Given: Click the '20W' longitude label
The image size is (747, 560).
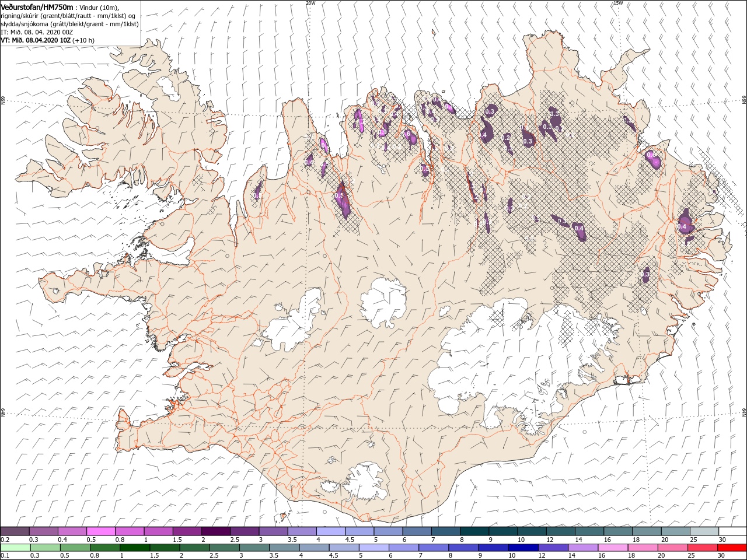Looking at the screenshot, I should (310, 3).
